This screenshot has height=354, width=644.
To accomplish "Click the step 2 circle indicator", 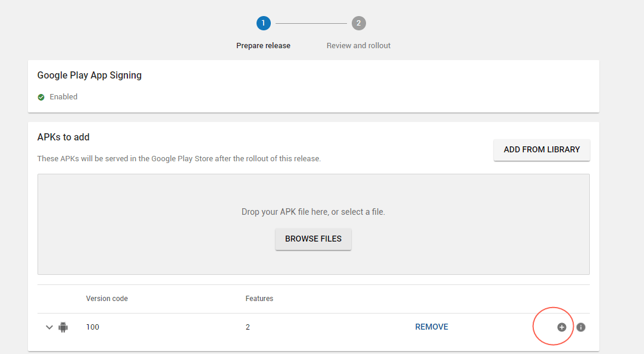I will pyautogui.click(x=358, y=23).
